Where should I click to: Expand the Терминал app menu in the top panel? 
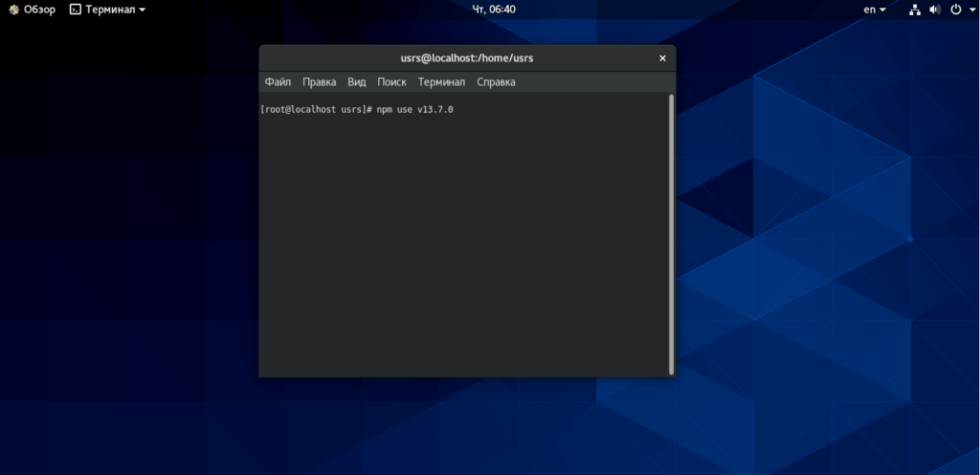[107, 10]
